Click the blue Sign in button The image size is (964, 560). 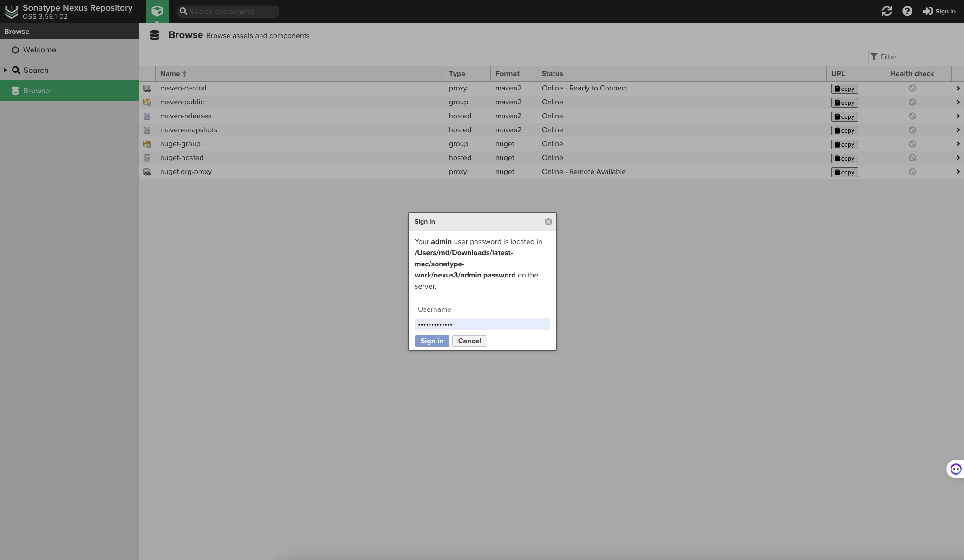(431, 341)
